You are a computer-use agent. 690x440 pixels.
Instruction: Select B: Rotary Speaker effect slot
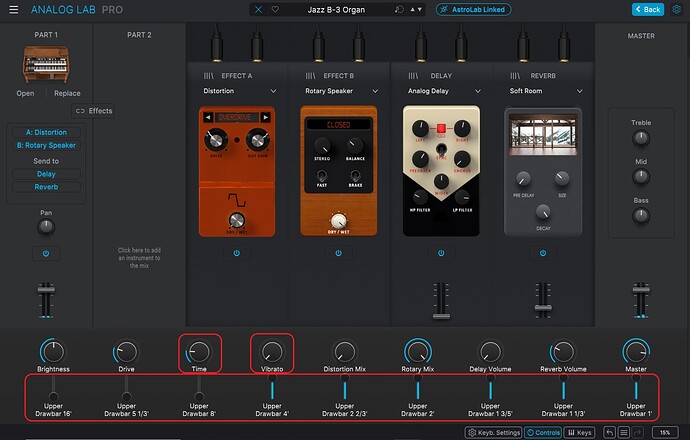[46, 145]
